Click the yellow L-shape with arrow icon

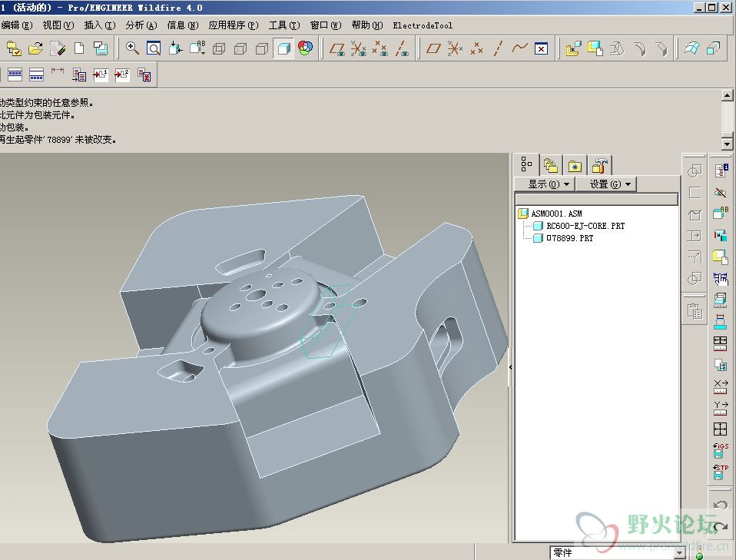pos(573,49)
